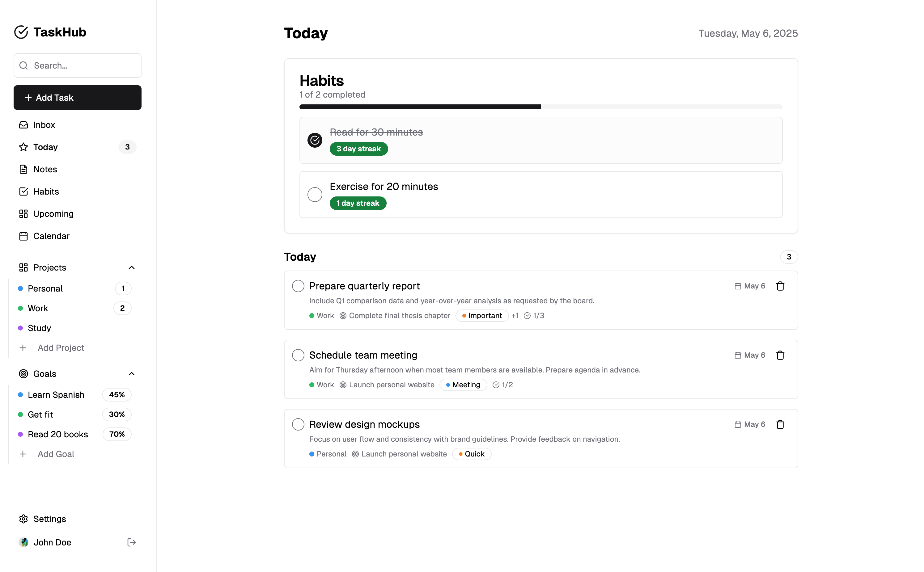Delete the Prepare quarterly report task
The width and height of the screenshot is (924, 572).
pyautogui.click(x=780, y=286)
